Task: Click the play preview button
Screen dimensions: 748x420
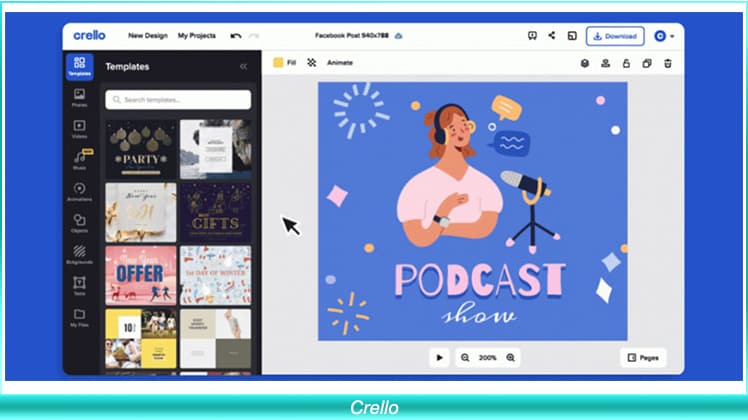Action: point(439,357)
